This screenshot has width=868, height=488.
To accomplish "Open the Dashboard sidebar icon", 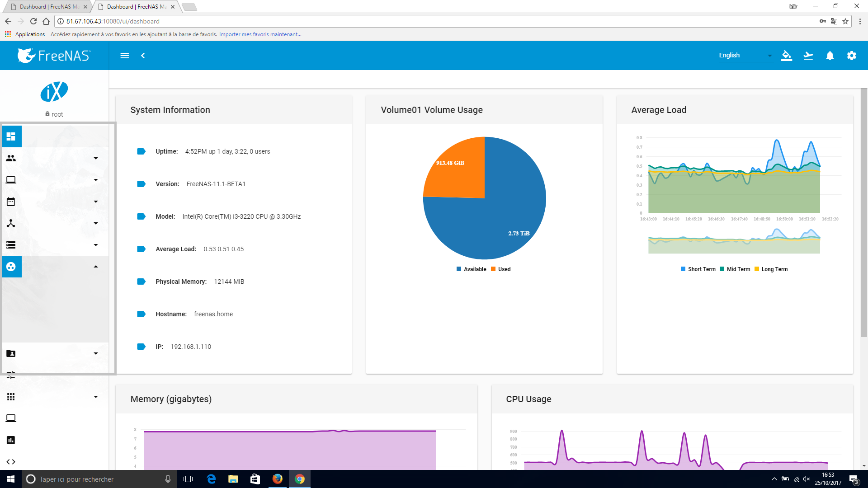I will 11,136.
